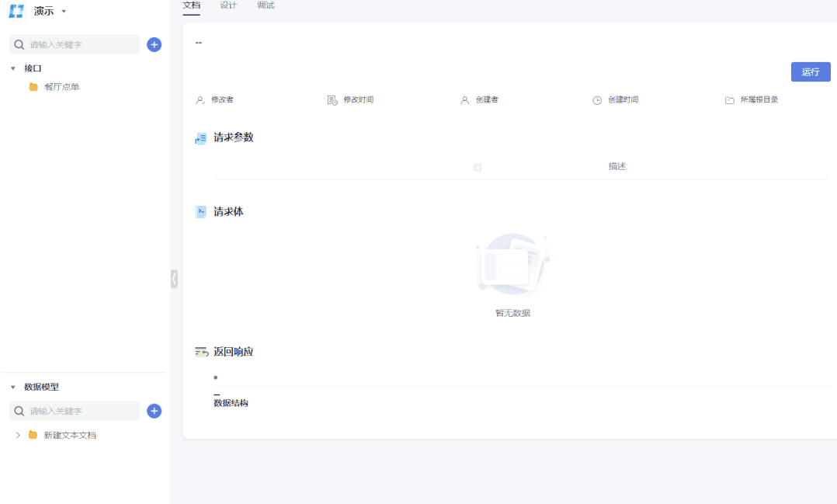Click the 返回响应 section header icon
The height and width of the screenshot is (504, 837).
pos(200,351)
